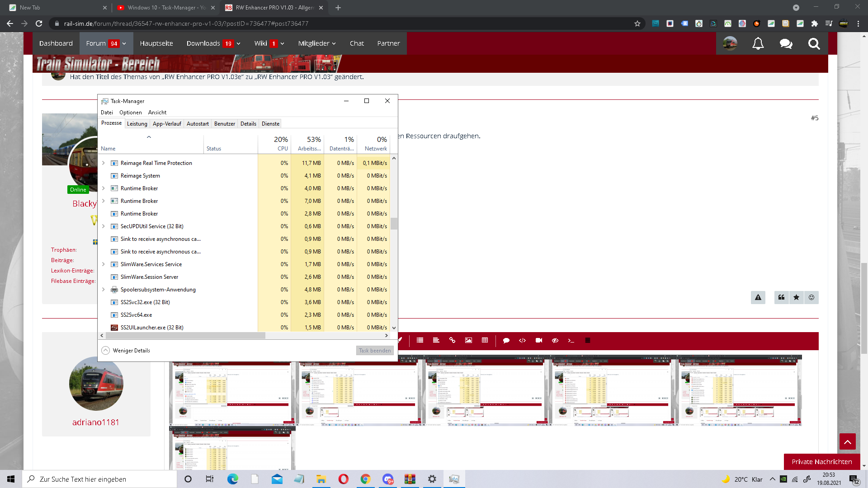Click the insert image icon in editor
The height and width of the screenshot is (488, 868).
[468, 340]
